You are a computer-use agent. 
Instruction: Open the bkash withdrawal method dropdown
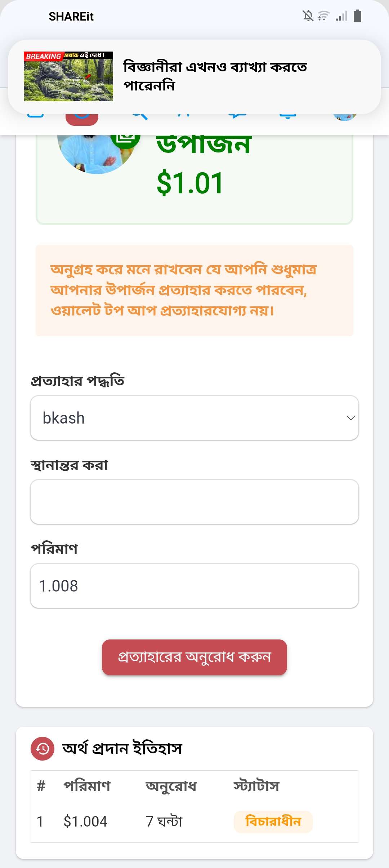coord(194,418)
